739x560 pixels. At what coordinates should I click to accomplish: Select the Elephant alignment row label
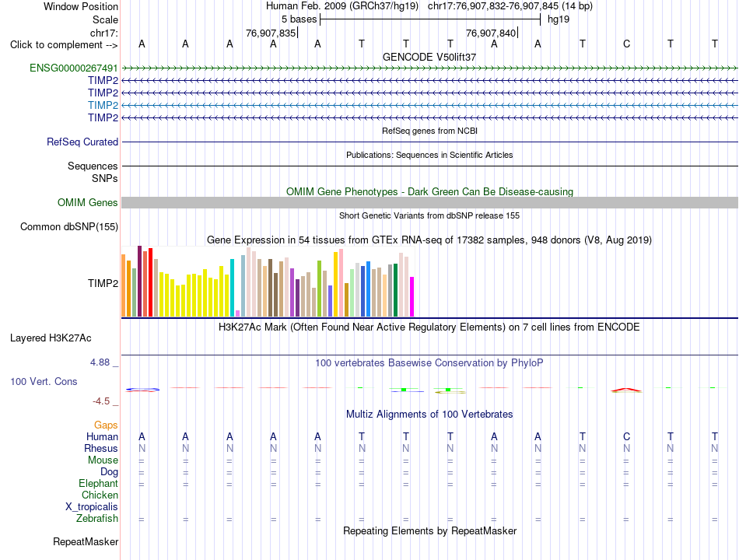tap(98, 484)
